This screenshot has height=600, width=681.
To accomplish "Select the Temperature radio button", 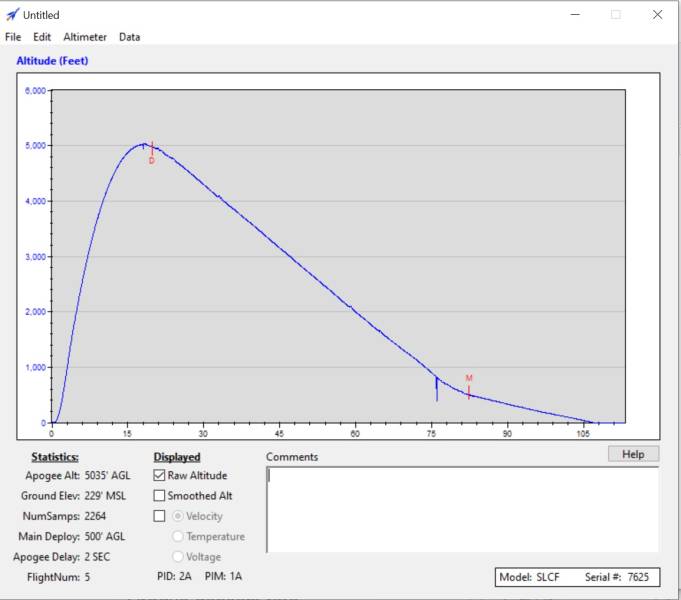I will (179, 537).
